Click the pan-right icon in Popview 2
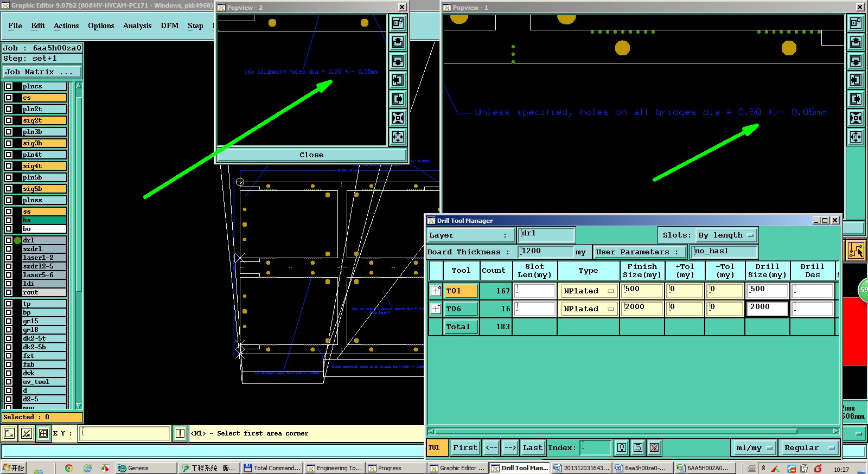Viewport: 868px width, 474px height. click(398, 99)
